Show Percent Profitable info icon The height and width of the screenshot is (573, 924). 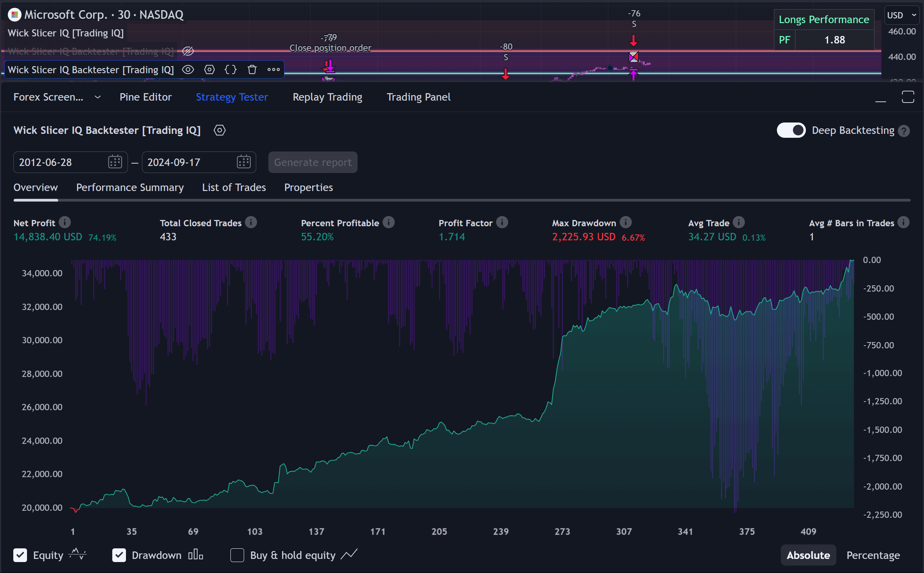[x=388, y=222]
